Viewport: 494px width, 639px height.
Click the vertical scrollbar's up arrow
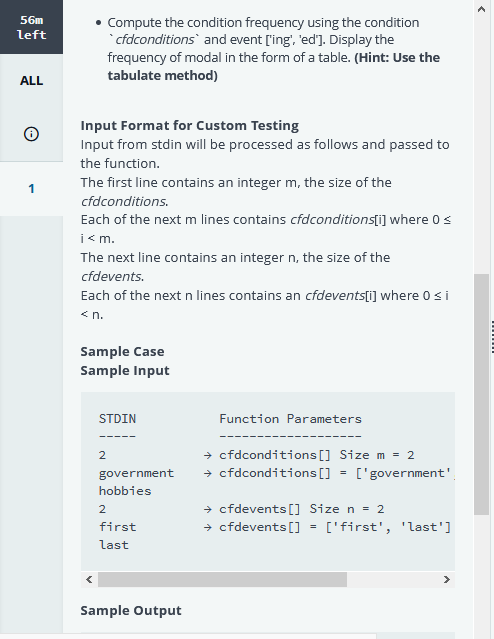pyautogui.click(x=481, y=9)
